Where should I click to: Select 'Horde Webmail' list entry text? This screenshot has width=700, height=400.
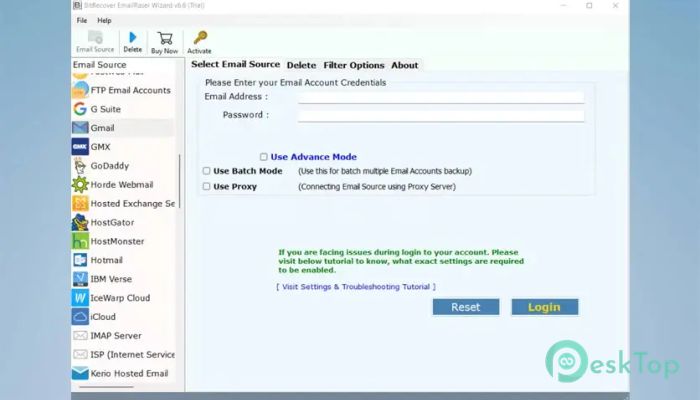click(121, 184)
